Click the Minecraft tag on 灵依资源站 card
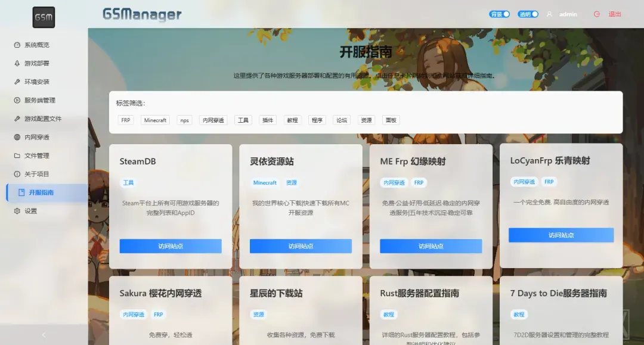The height and width of the screenshot is (345, 644). [x=264, y=182]
